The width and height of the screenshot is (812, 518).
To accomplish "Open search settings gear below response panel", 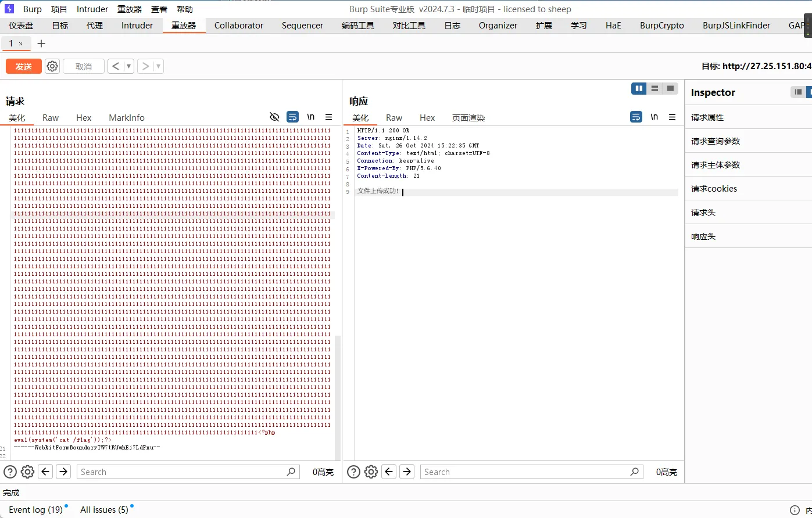I will click(371, 472).
